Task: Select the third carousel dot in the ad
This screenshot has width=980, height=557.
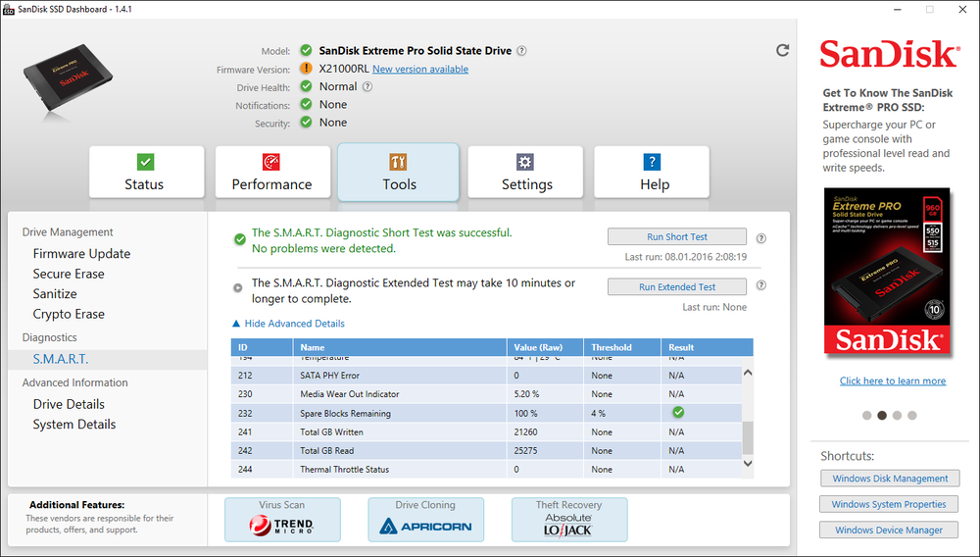Action: [897, 415]
